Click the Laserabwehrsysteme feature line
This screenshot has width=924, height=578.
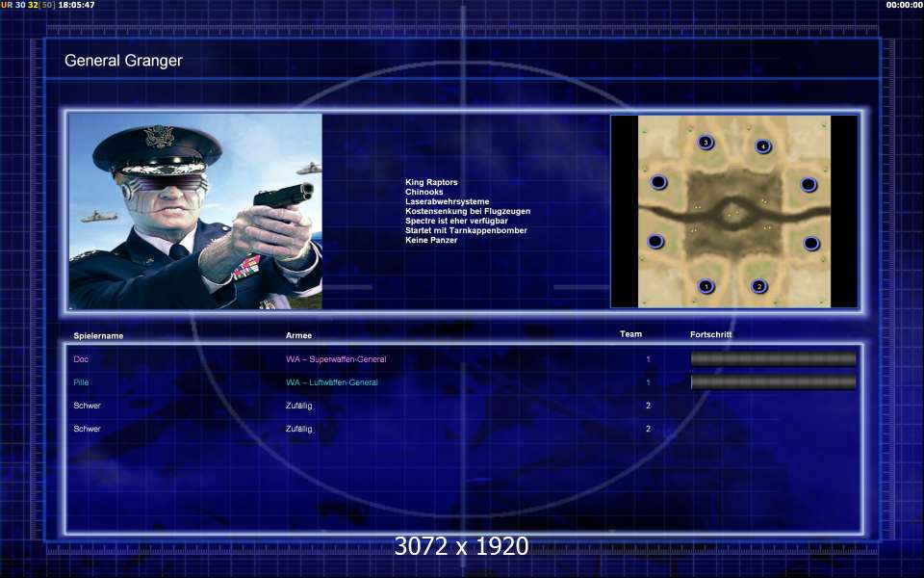click(447, 201)
